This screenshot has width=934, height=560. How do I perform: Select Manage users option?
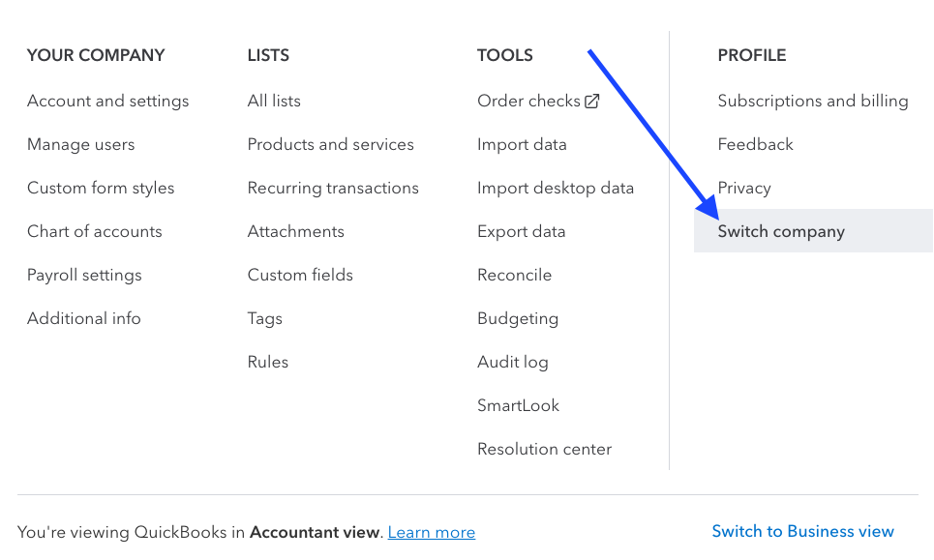[x=81, y=144]
